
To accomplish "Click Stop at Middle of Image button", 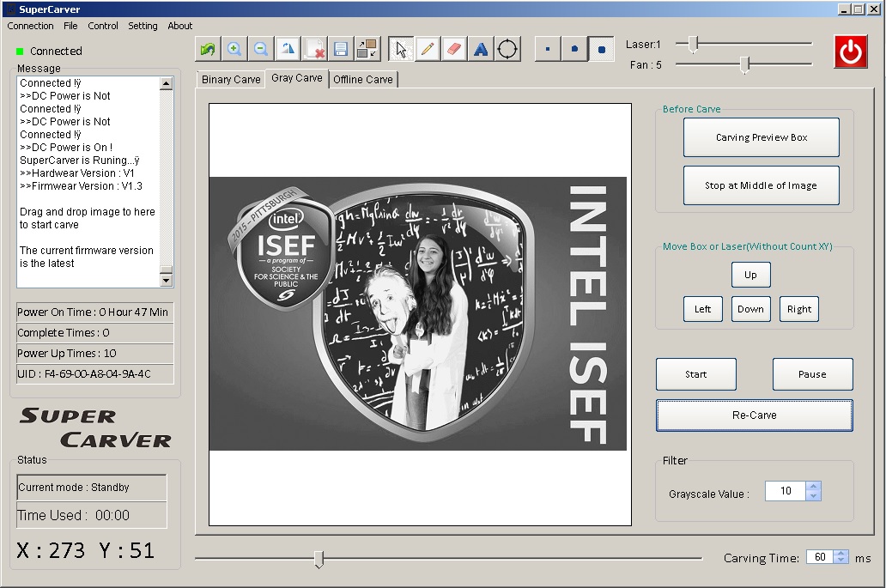I will [x=762, y=185].
